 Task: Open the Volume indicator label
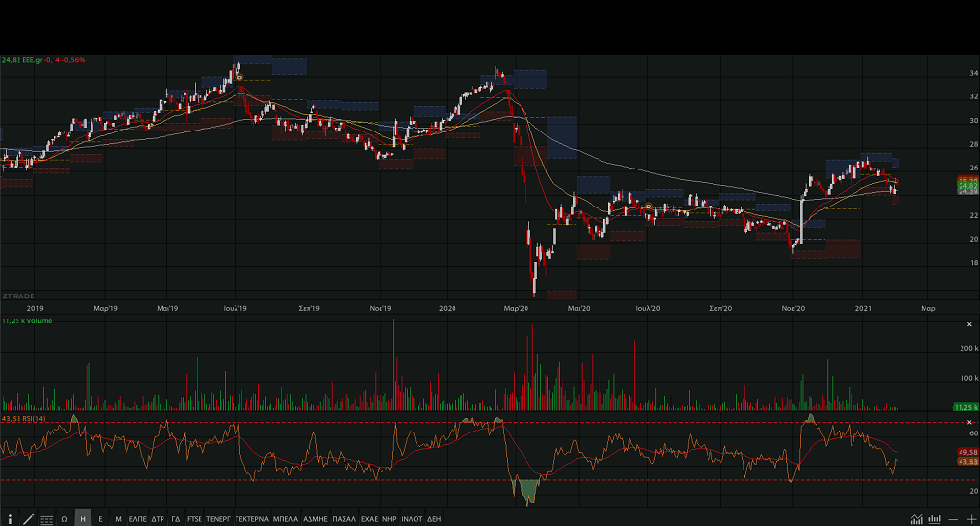coord(27,320)
